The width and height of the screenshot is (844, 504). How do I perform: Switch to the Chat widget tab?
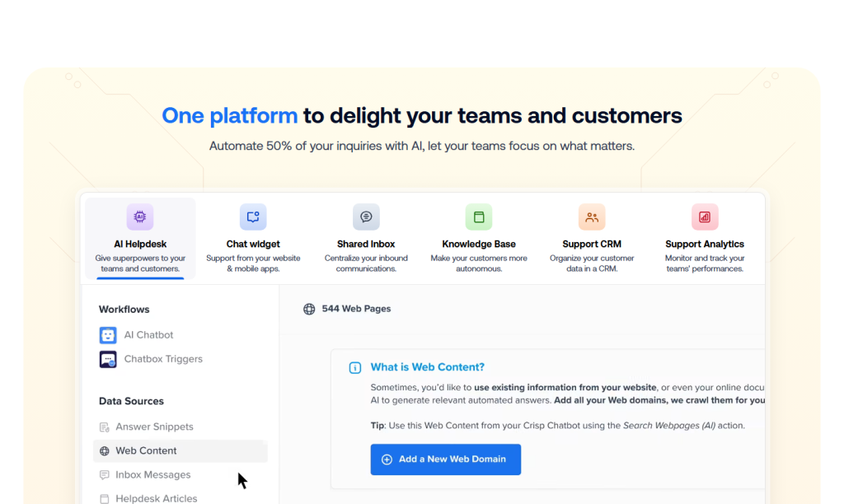point(253,238)
